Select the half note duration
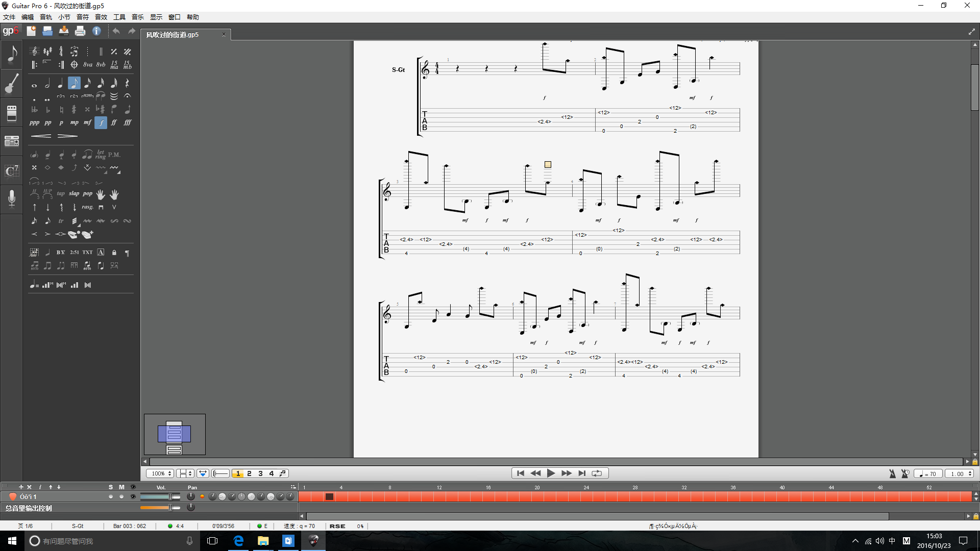Screen dimensions: 980x551 (x=47, y=83)
